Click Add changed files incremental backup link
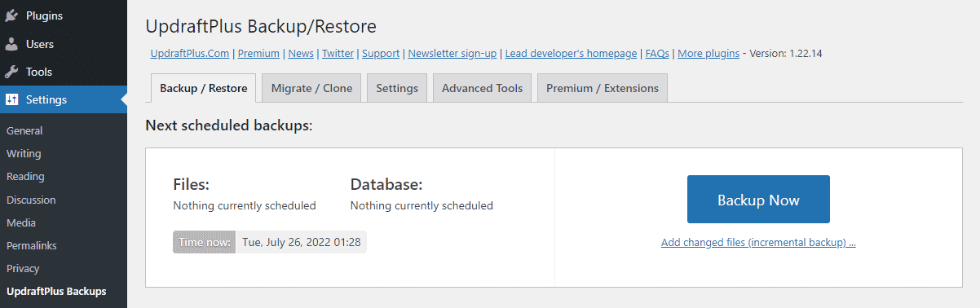Viewport: 980px width, 308px height. click(x=758, y=243)
